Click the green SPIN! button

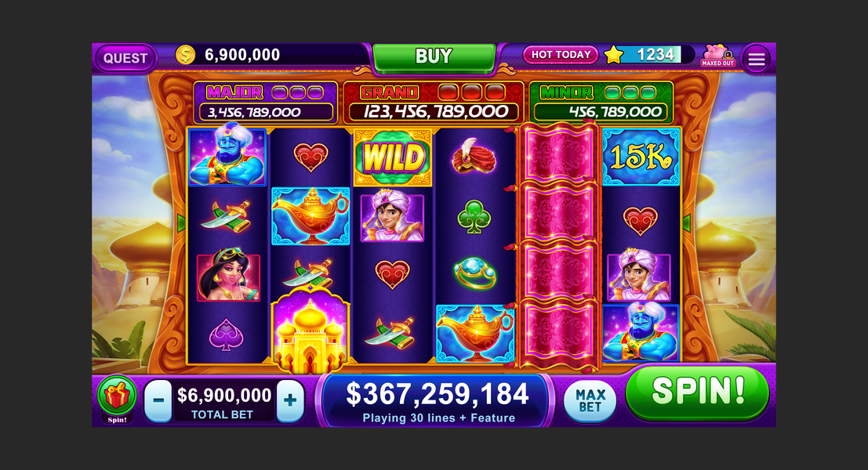point(698,392)
